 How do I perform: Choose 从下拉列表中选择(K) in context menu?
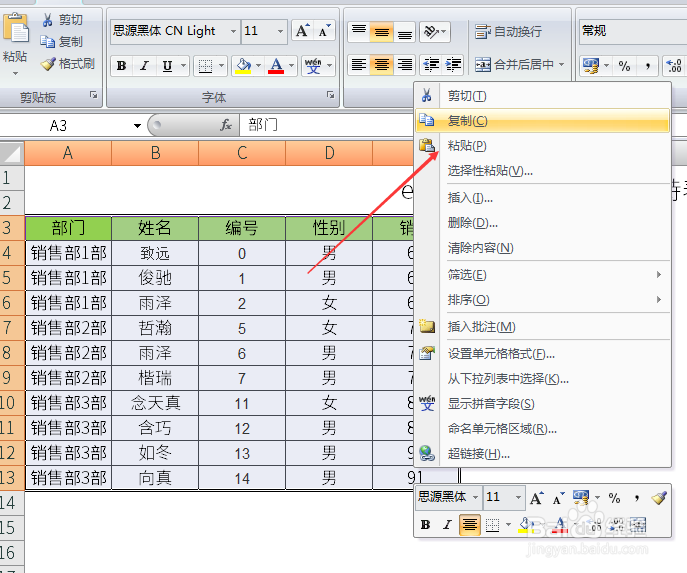point(542,378)
